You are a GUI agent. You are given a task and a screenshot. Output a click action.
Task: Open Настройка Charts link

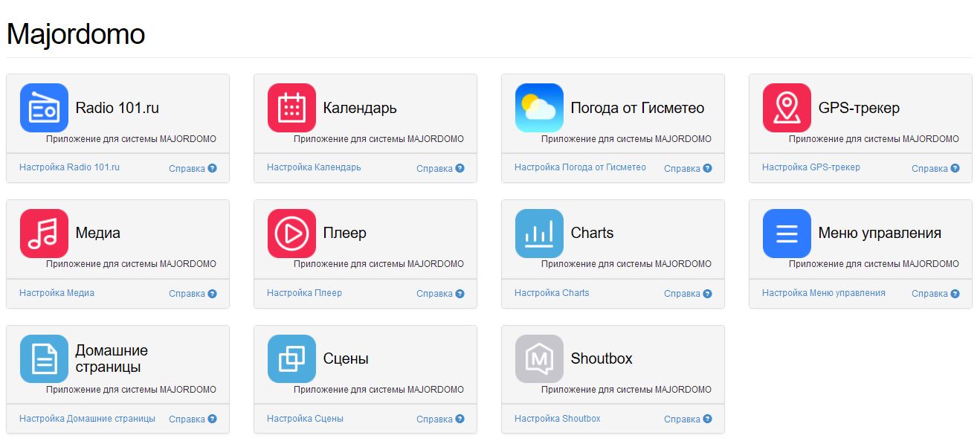click(552, 293)
